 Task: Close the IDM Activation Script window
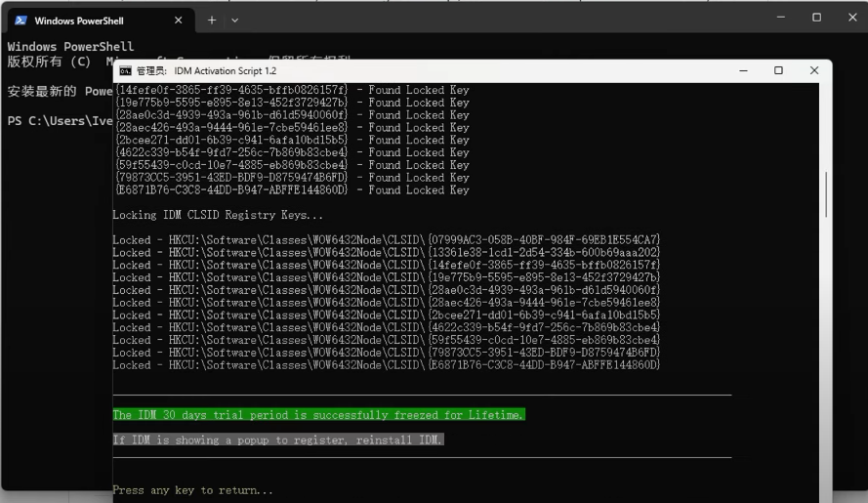813,71
